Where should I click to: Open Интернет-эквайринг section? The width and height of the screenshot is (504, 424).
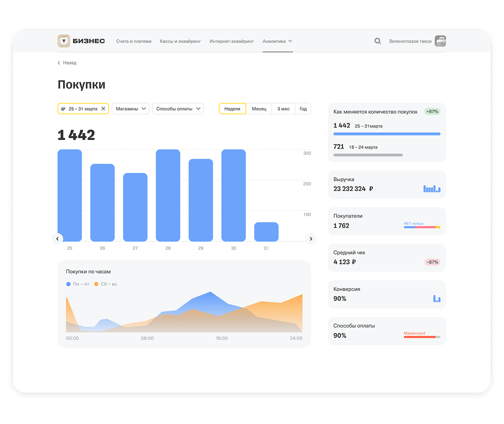coord(232,41)
